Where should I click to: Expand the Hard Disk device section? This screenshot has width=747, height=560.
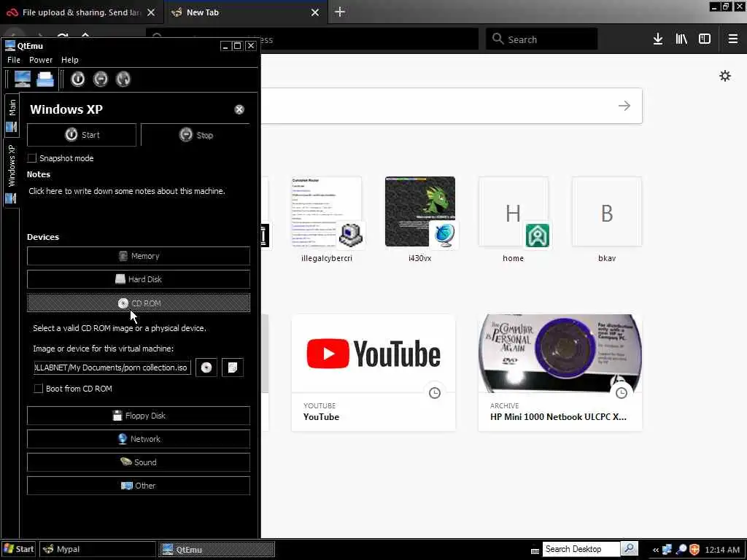[x=139, y=279]
